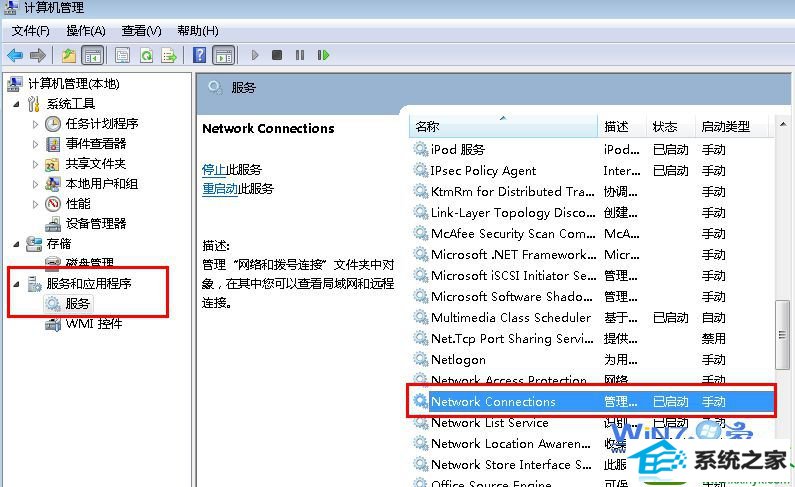Sort by the 描述 column header
Viewport: 795px width, 487px height.
[622, 126]
